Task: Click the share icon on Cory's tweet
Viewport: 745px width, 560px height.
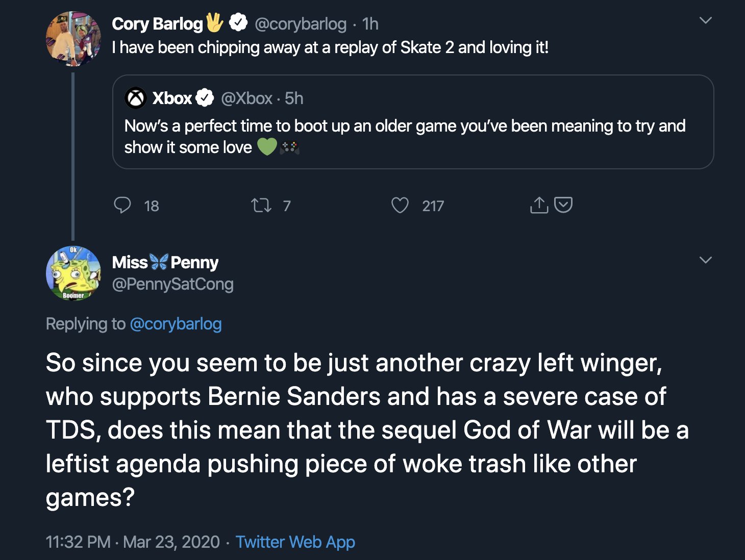Action: tap(539, 205)
